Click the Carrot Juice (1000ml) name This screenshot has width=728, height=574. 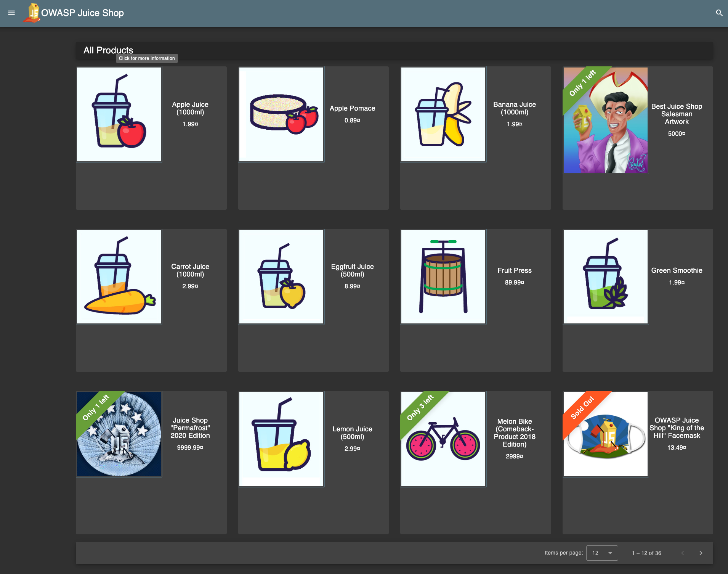190,270
